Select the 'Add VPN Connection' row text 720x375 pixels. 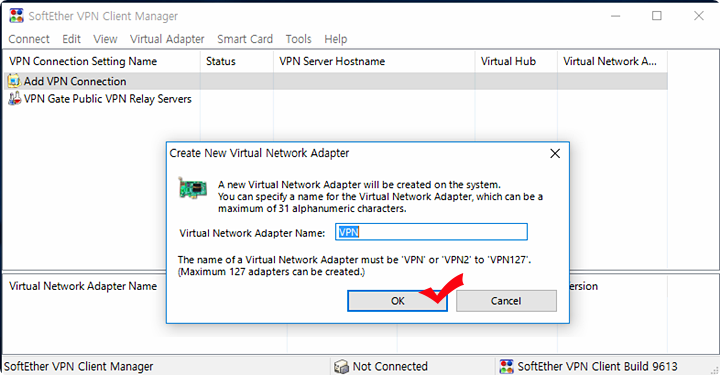click(75, 81)
